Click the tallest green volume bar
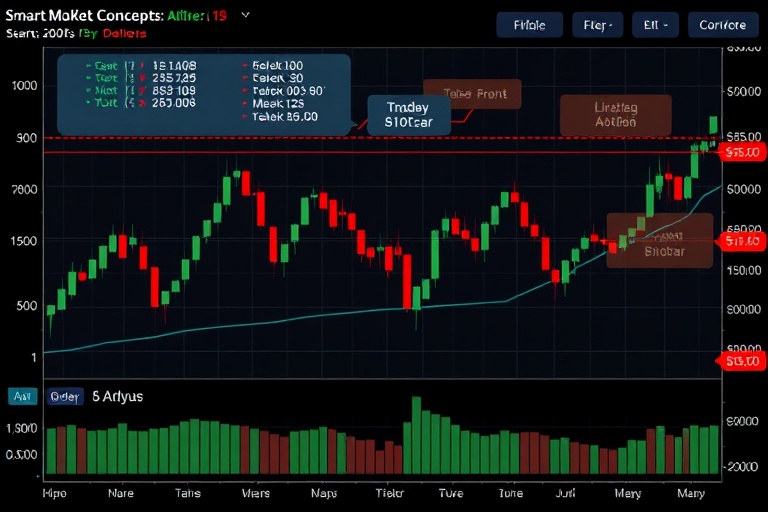This screenshot has width=768, height=512. pos(417,435)
